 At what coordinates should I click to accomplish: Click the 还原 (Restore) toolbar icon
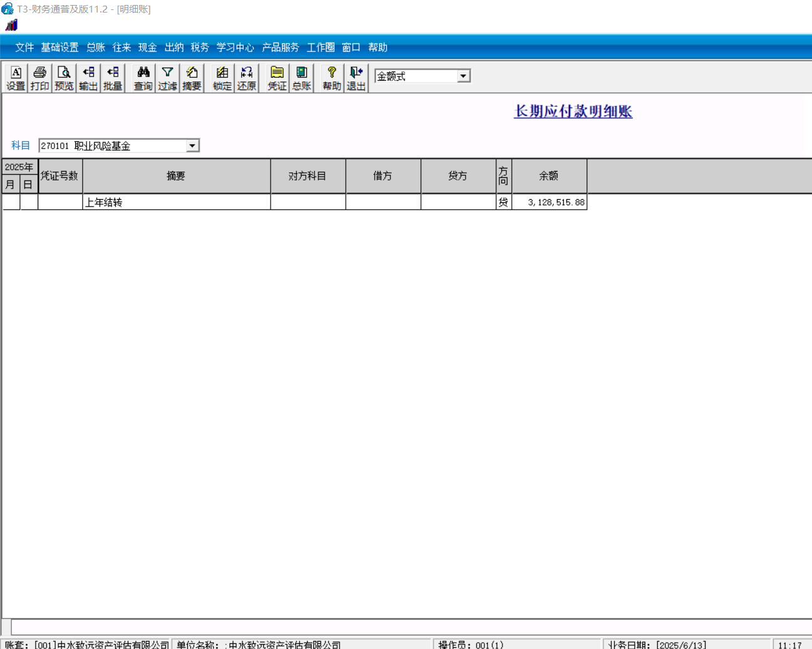pos(246,78)
